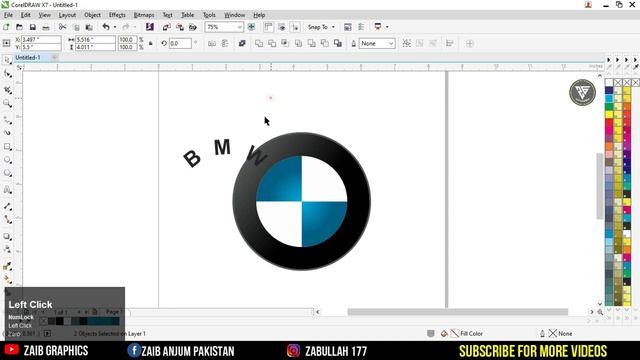This screenshot has height=360, width=640.
Task: Select the Drop Shadow tool
Action: (x=7, y=236)
